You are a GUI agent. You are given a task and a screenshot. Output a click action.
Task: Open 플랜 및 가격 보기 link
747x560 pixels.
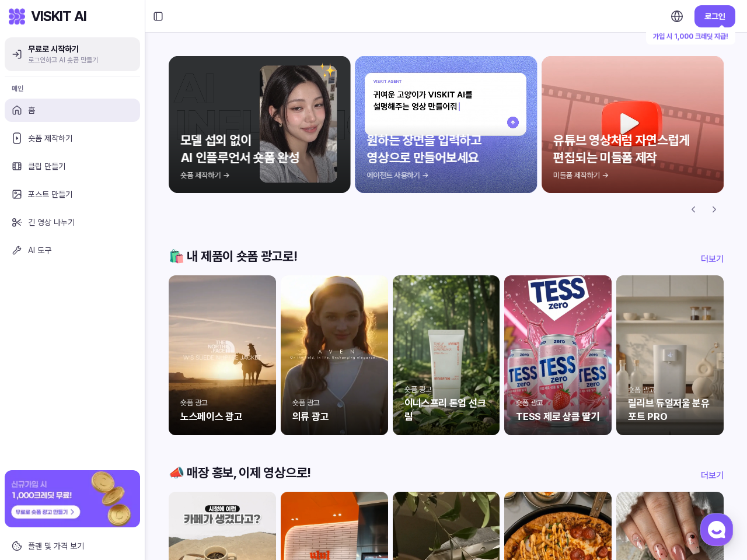72,546
